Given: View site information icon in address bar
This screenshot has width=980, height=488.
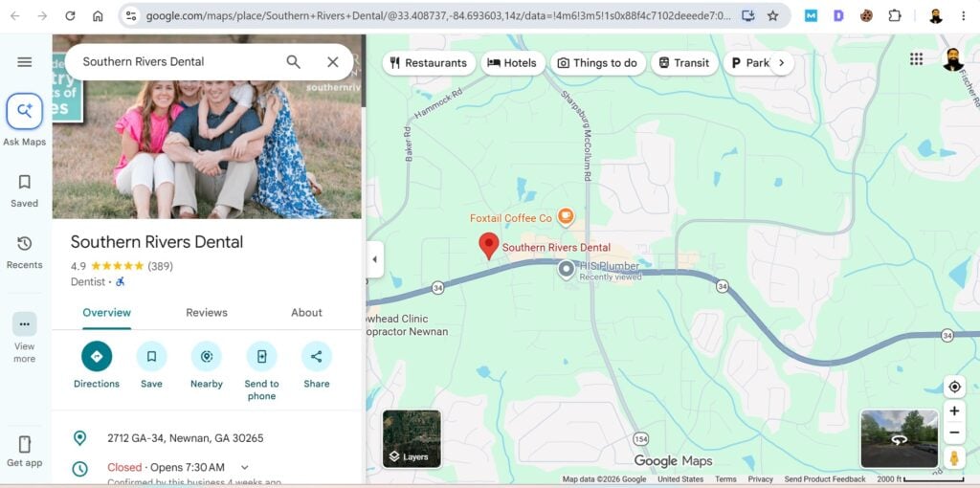Looking at the screenshot, I should pyautogui.click(x=130, y=16).
